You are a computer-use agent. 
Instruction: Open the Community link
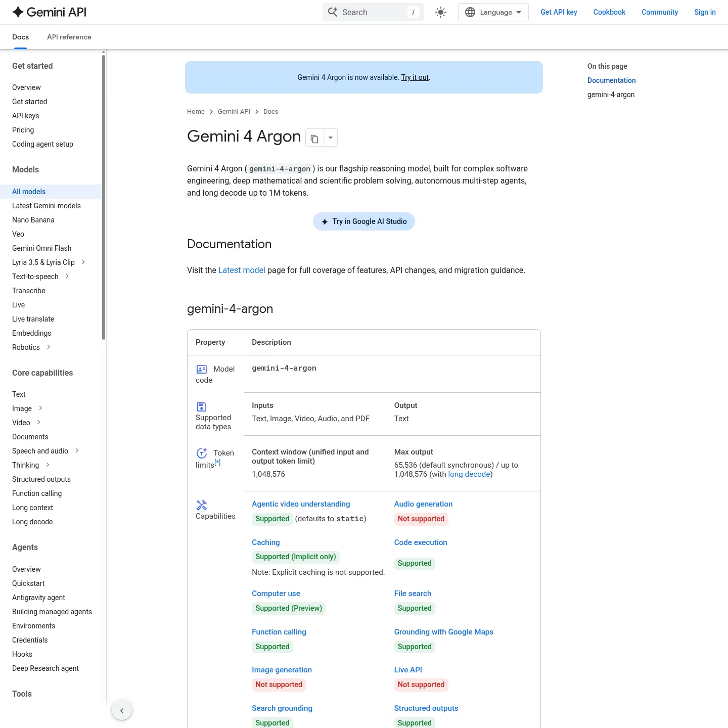click(660, 12)
